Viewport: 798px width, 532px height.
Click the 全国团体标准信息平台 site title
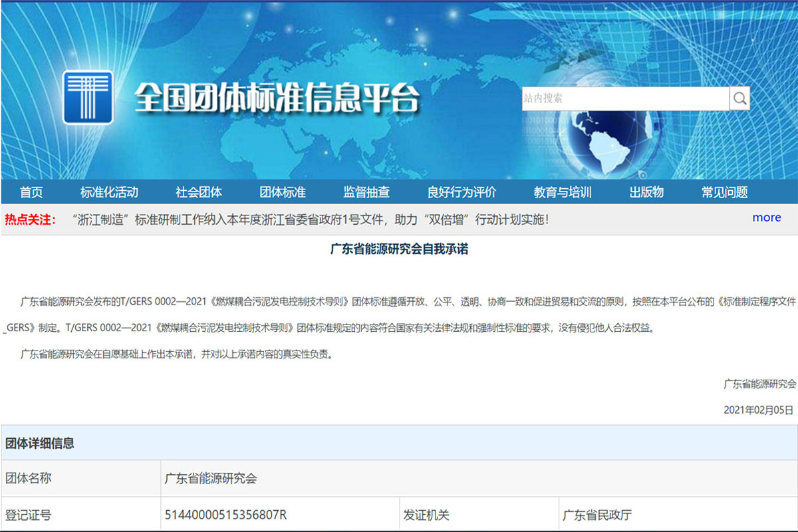277,98
